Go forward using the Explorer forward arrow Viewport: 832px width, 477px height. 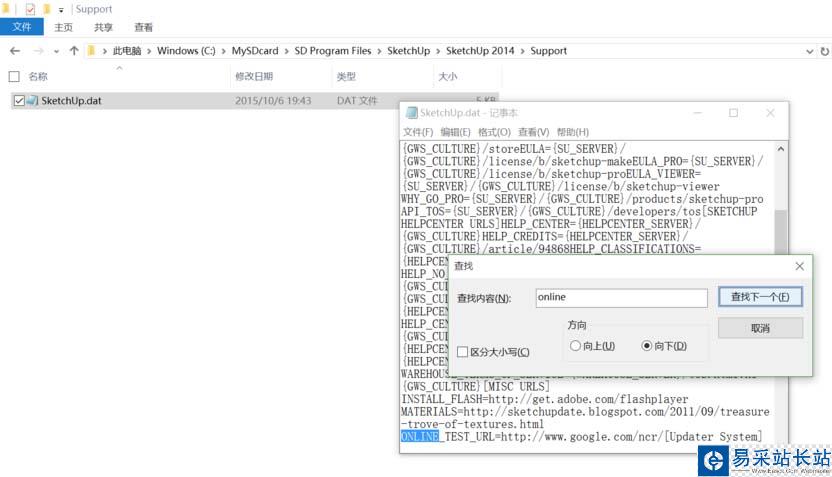pos(38,51)
